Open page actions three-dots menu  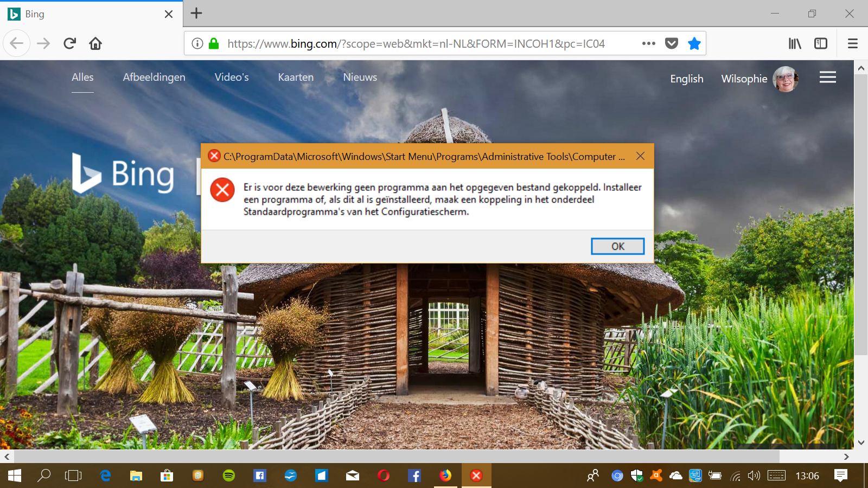coord(648,43)
